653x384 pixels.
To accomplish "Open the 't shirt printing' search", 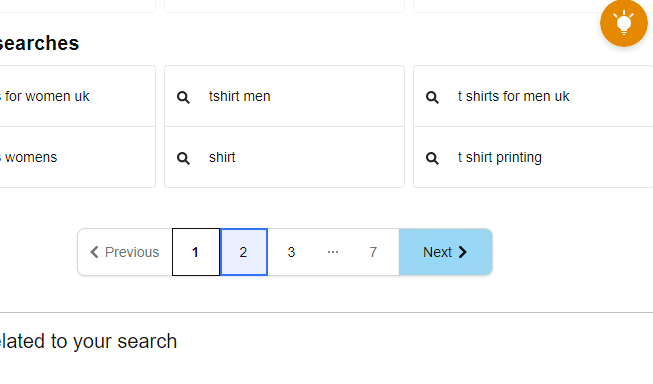I will pos(533,157).
